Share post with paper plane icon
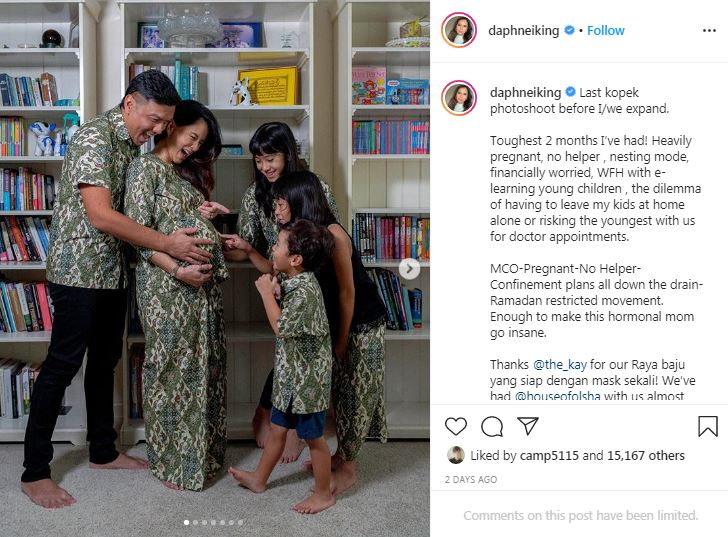 pos(527,426)
